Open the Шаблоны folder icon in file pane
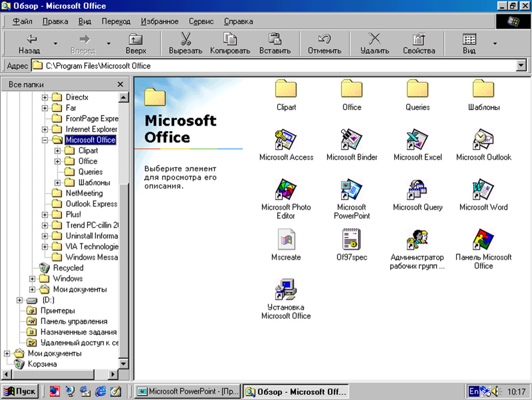Screen dimensions: 532x400 [483, 89]
